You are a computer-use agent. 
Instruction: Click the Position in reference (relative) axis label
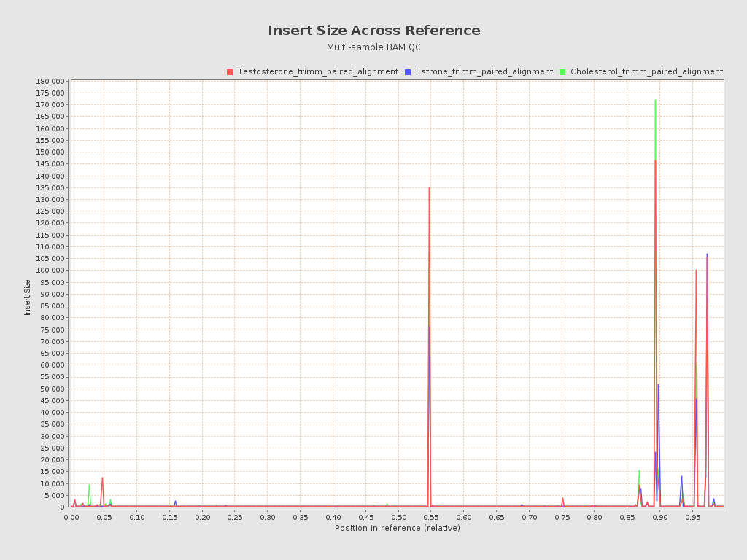[x=398, y=528]
